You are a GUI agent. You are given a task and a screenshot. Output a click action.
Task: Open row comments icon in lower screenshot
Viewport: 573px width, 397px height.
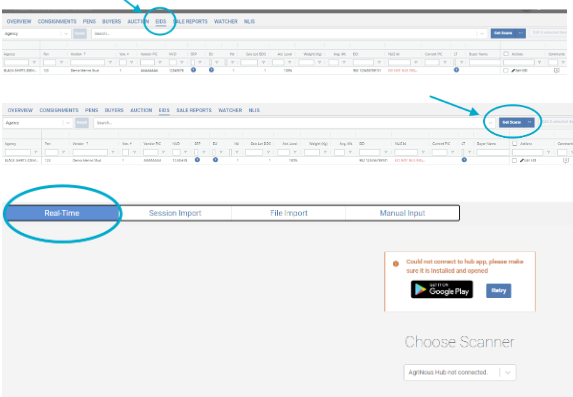[x=566, y=160]
